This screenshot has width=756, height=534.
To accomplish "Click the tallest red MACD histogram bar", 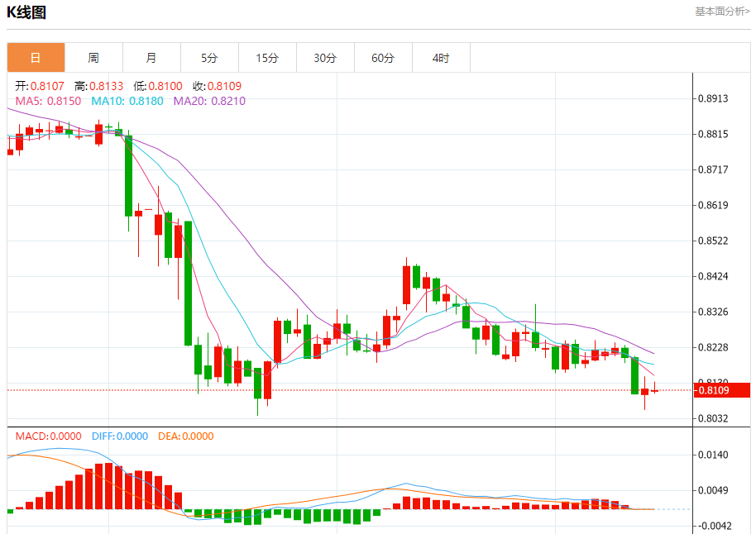I will [x=109, y=486].
